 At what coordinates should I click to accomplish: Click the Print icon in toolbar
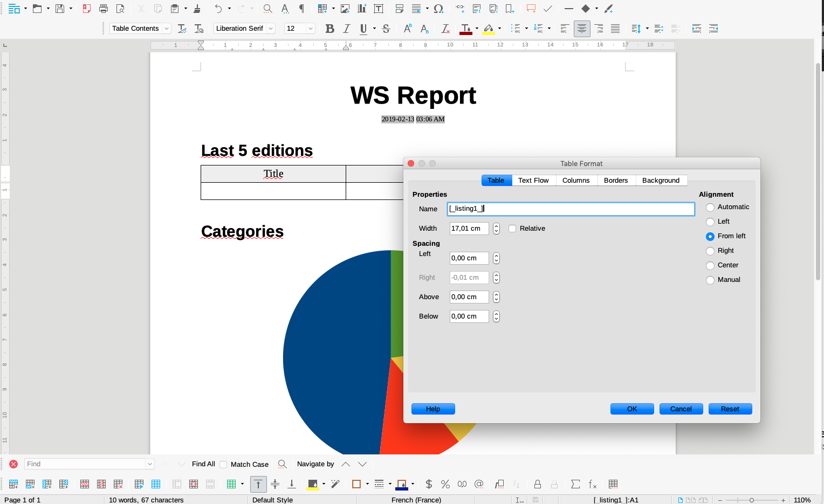tap(104, 9)
